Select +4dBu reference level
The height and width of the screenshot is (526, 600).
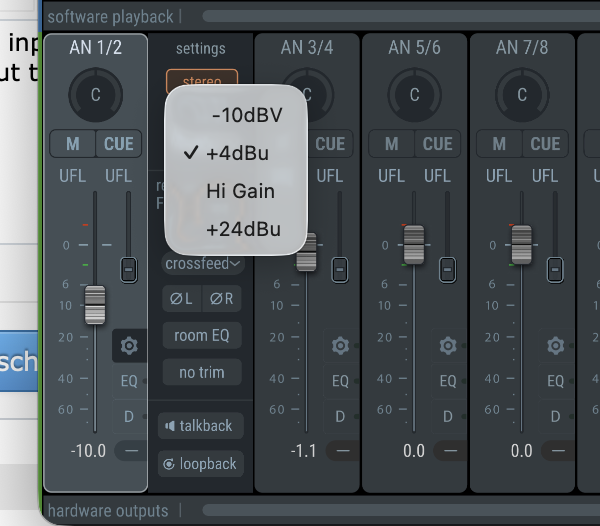tap(236, 153)
